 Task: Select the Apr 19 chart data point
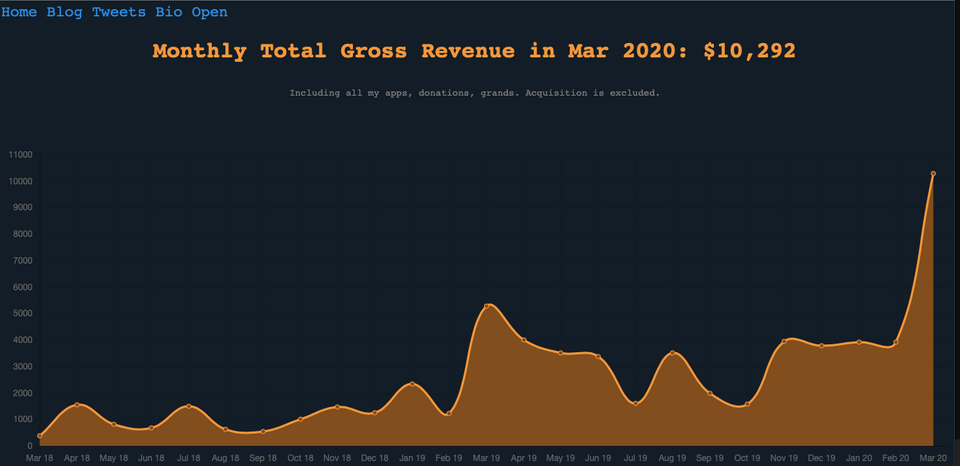(x=523, y=340)
